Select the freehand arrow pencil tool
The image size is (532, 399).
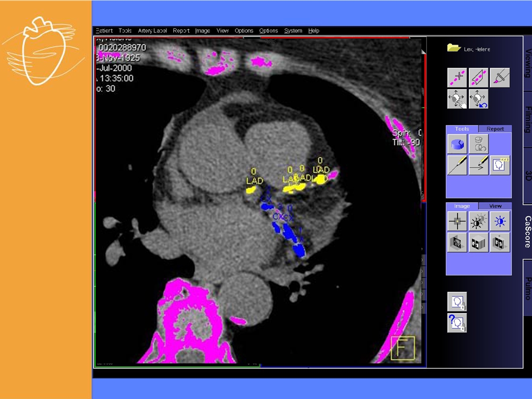pyautogui.click(x=478, y=165)
